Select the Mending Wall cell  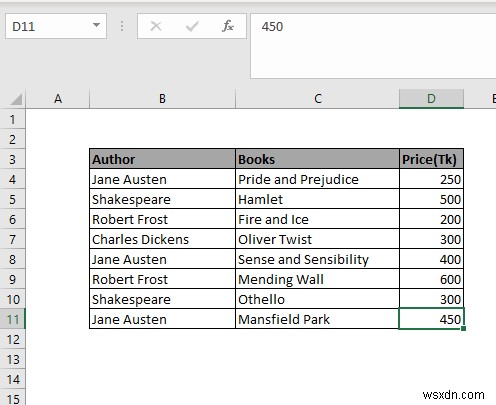(317, 279)
